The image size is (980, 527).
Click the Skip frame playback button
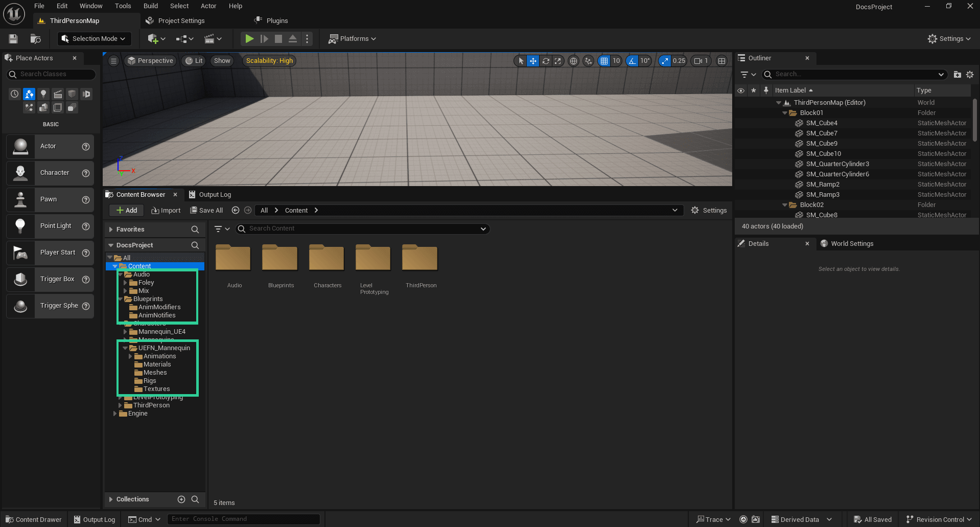(264, 39)
